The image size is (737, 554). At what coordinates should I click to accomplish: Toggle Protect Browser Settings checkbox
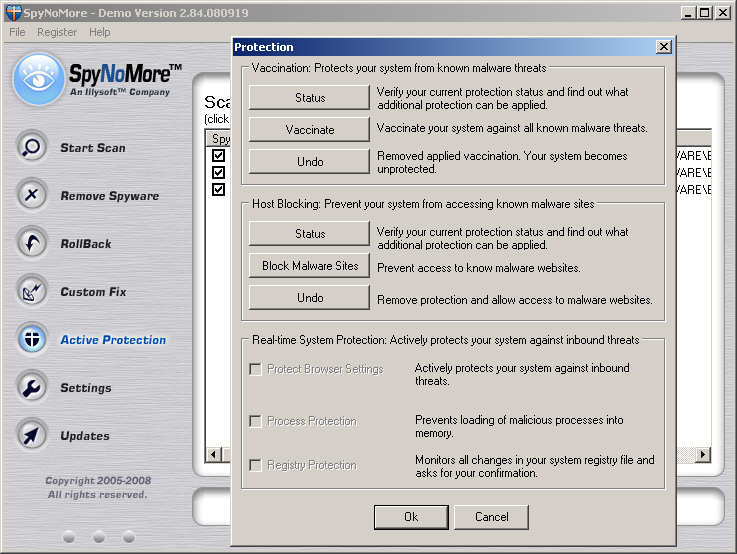(x=255, y=369)
